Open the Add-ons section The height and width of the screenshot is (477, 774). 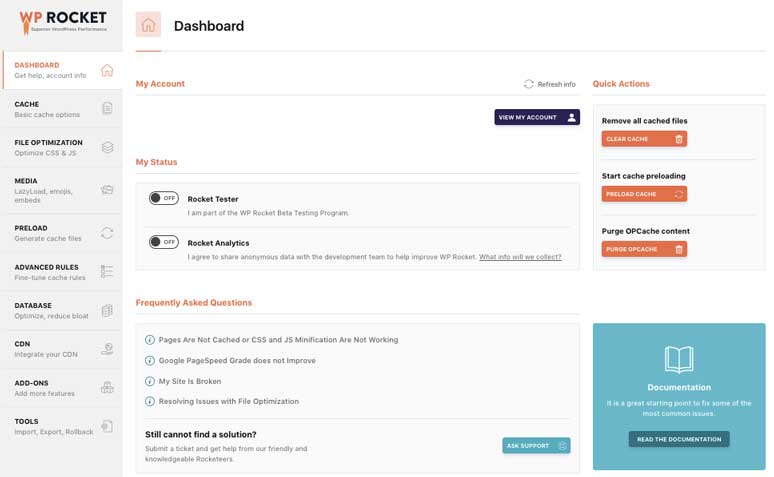61,388
